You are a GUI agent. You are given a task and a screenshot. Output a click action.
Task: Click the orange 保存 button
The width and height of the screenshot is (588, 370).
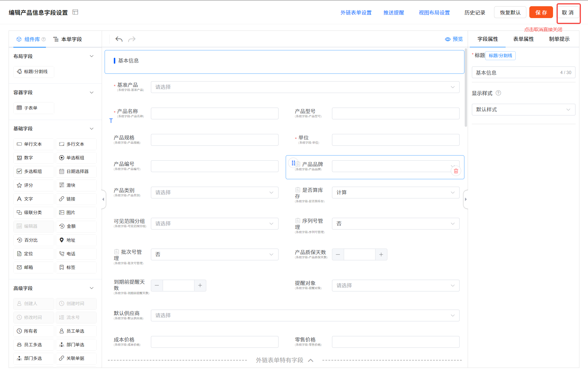[541, 12]
